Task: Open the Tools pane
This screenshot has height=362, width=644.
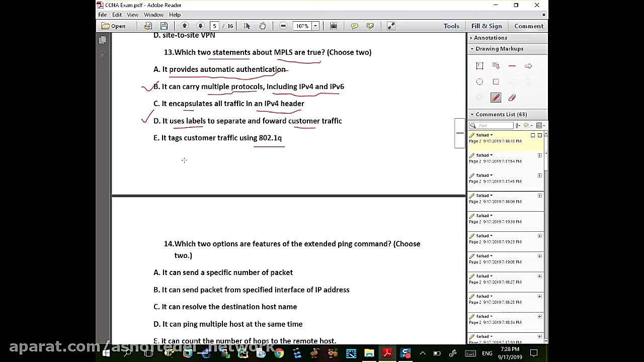Action: coord(451,26)
